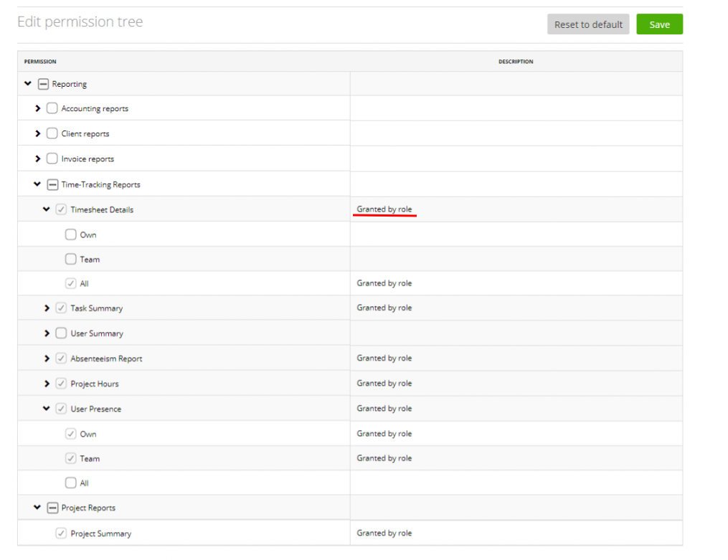Click 'Granted by role' in User Presence row

384,408
